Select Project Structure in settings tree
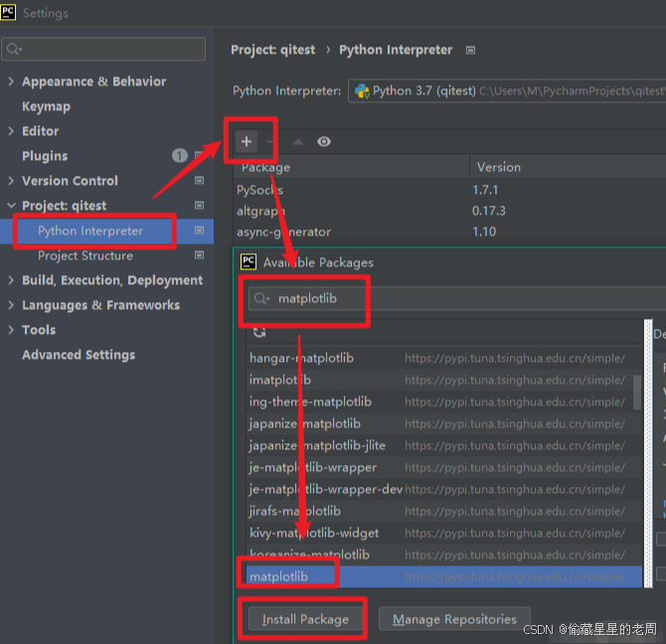Image resolution: width=666 pixels, height=644 pixels. click(x=85, y=255)
